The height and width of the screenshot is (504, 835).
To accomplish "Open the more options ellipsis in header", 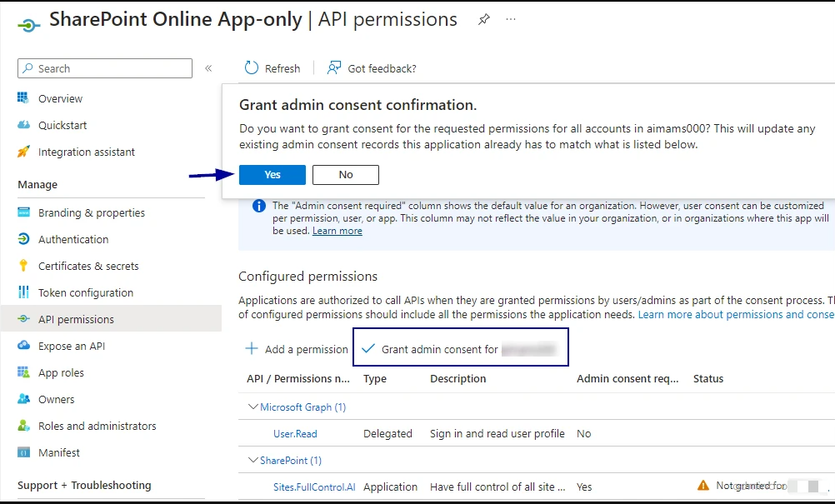I will pos(511,19).
